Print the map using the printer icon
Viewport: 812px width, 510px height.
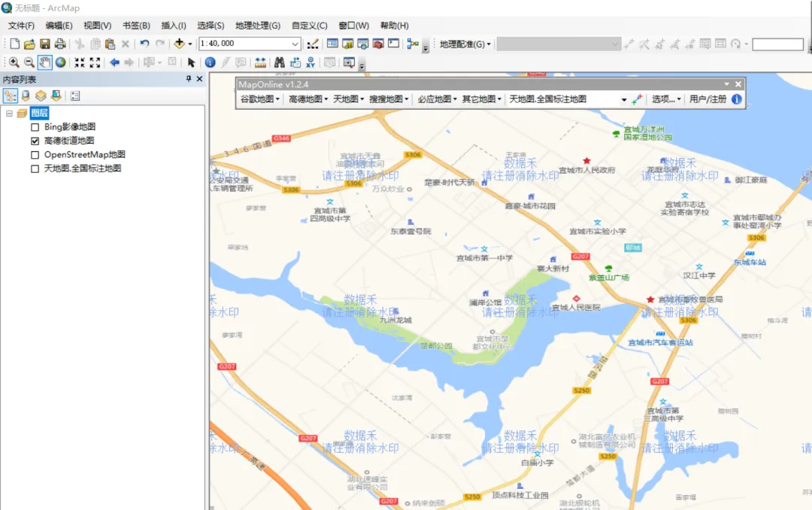(x=60, y=44)
